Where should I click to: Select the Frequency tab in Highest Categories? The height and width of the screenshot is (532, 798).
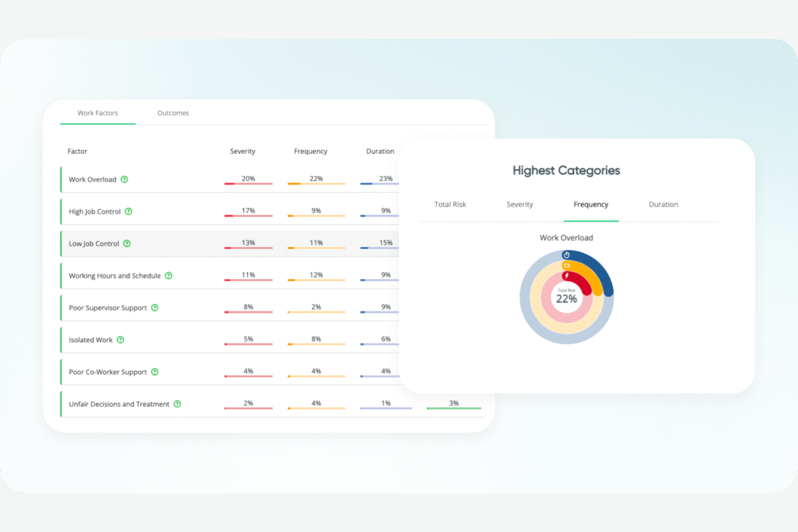(x=591, y=204)
